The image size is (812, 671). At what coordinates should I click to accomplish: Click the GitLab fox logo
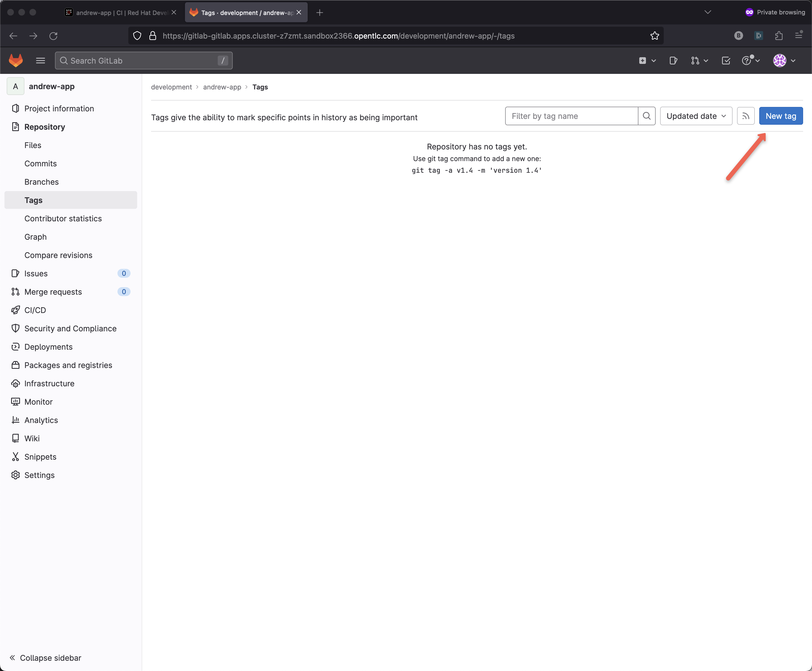[16, 61]
